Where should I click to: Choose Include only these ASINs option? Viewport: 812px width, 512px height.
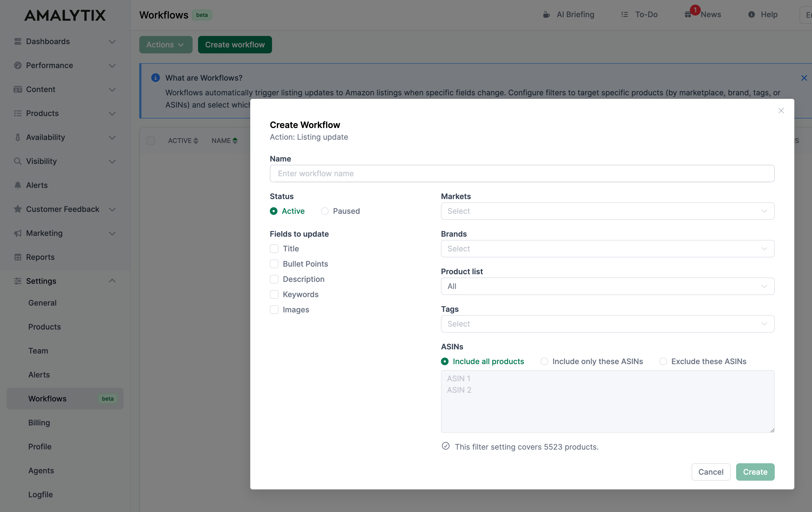pos(544,361)
